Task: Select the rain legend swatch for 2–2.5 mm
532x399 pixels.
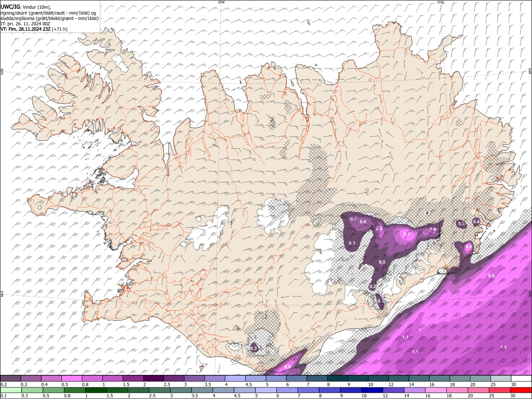Action: click(138, 390)
